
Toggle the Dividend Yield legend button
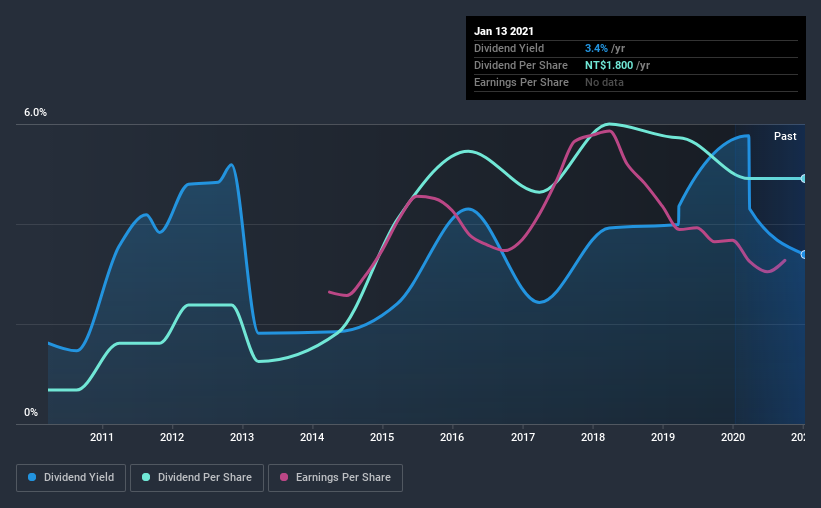pos(71,478)
